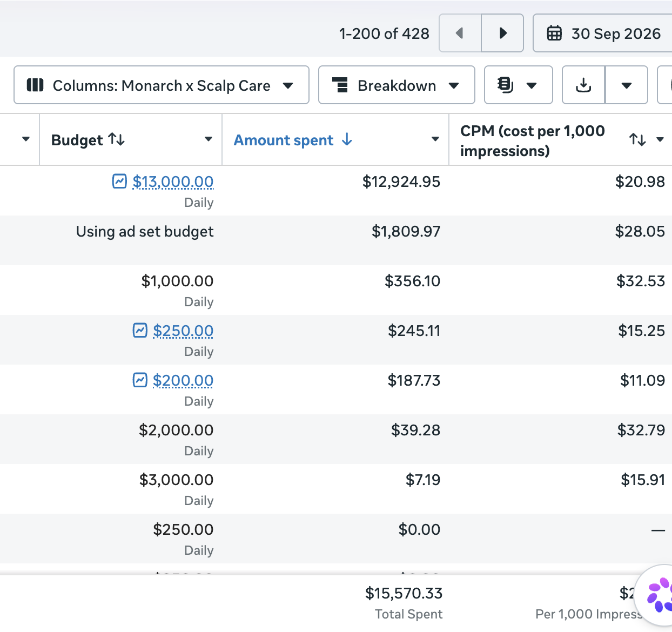The height and width of the screenshot is (632, 672).
Task: Click the Breakdown stacked-rows icon
Action: coord(340,85)
